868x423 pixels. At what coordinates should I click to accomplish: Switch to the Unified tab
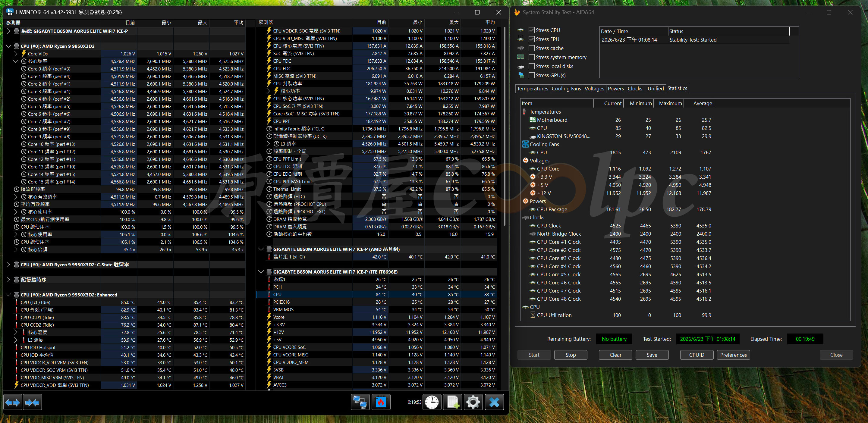[x=656, y=89]
